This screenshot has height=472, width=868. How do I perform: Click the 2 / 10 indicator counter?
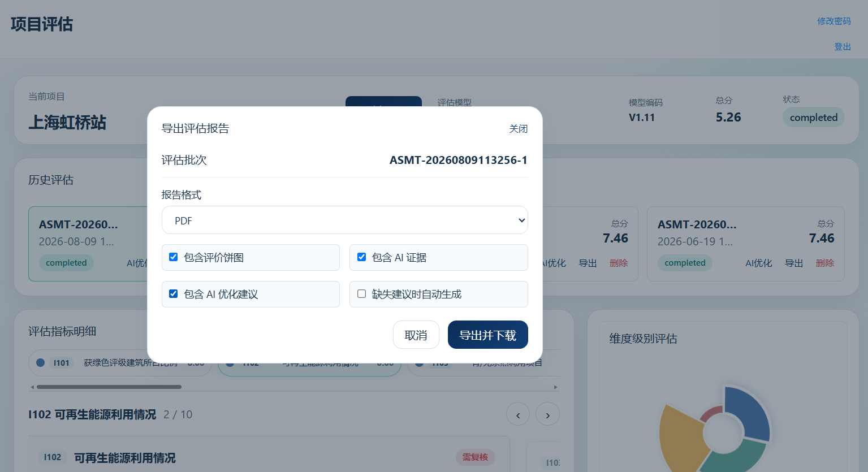pyautogui.click(x=178, y=414)
